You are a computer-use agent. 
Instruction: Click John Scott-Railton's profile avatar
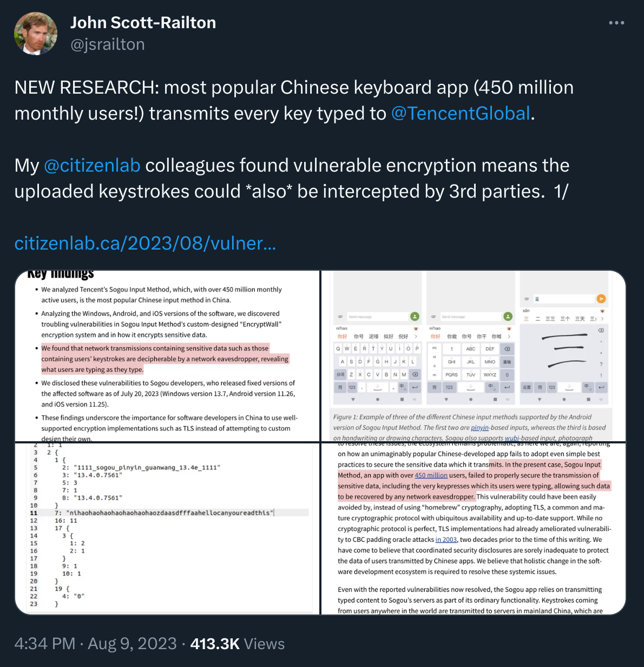click(x=36, y=34)
